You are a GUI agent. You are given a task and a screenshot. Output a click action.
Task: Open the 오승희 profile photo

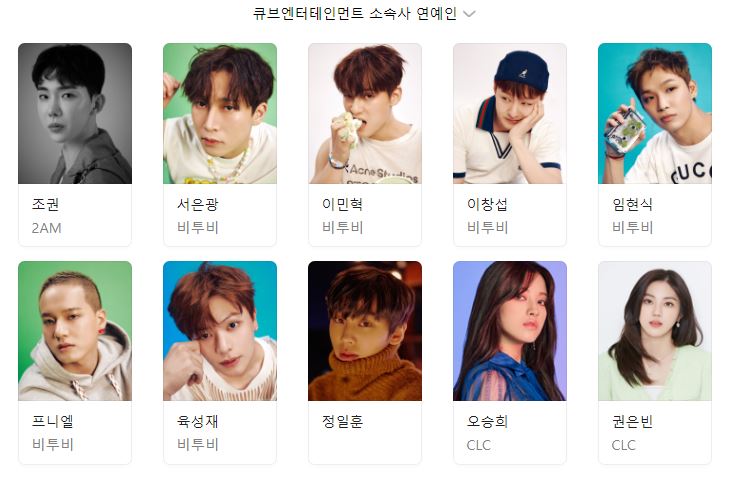click(510, 331)
